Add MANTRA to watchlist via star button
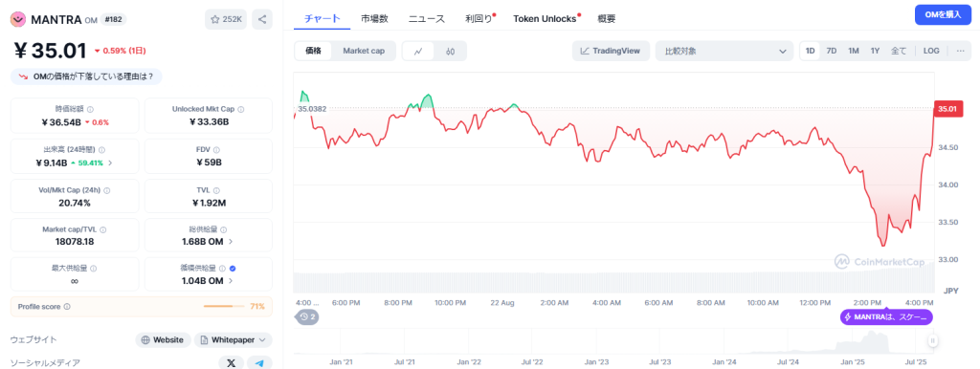Image resolution: width=980 pixels, height=369 pixels. tap(226, 19)
